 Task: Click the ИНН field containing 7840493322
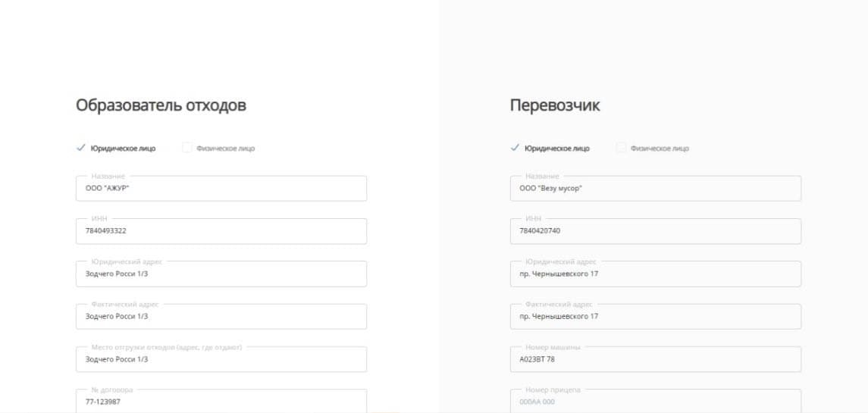coord(221,231)
